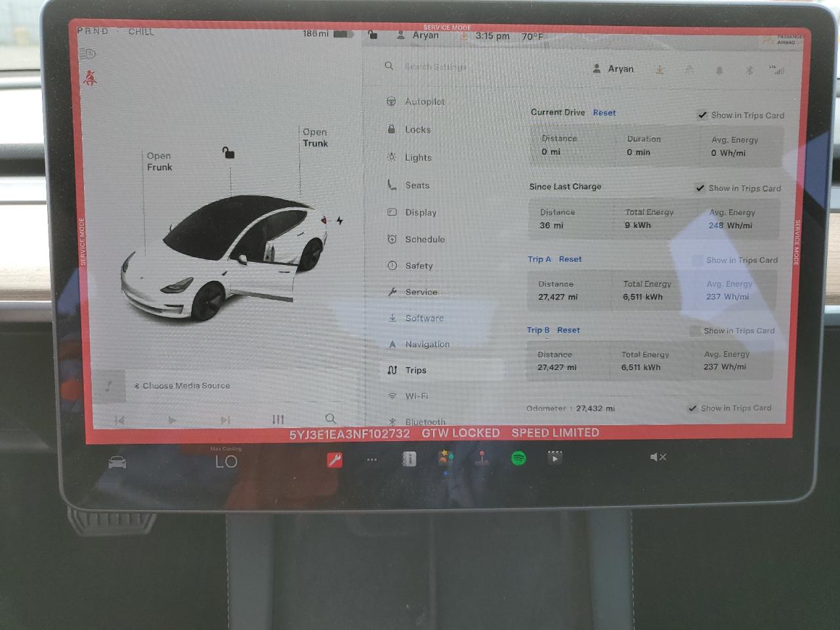Image resolution: width=840 pixels, height=630 pixels.
Task: Tap the download arrow in top status bar
Action: pyautogui.click(x=463, y=35)
